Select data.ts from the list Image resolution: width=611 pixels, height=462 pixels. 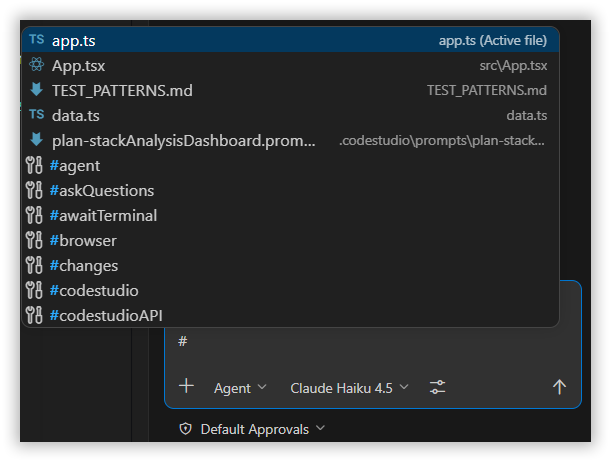(290, 115)
